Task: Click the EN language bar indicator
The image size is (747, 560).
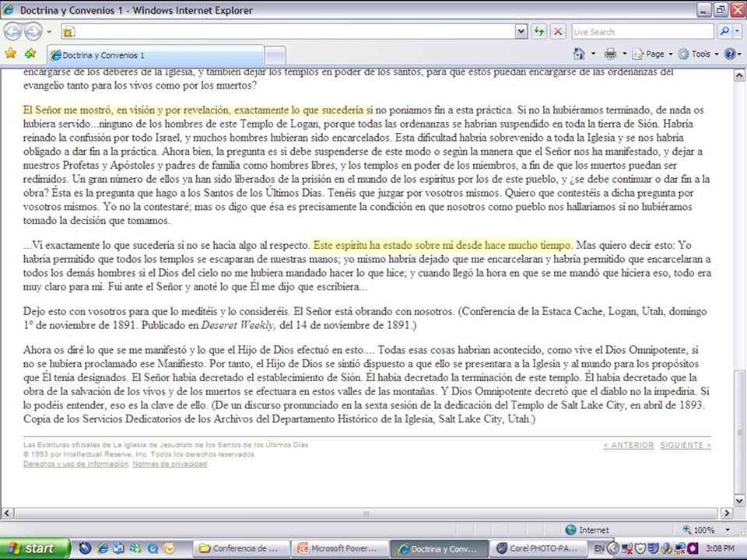Action: (x=599, y=548)
